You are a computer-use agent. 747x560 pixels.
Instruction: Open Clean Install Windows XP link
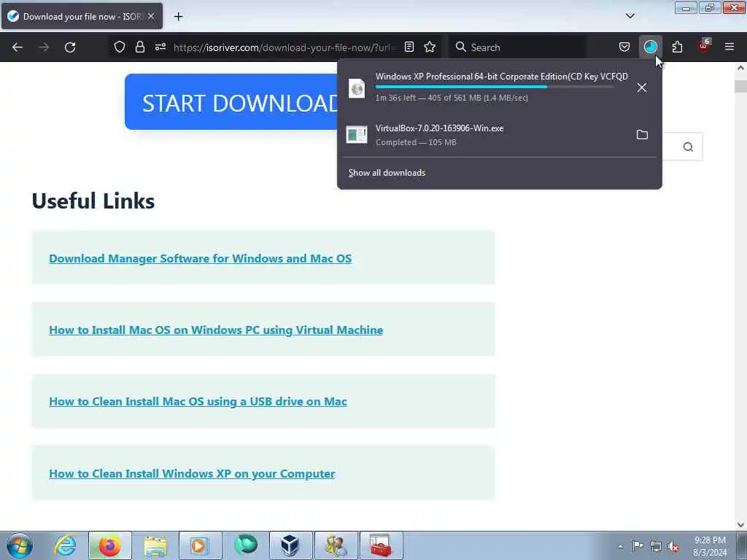192,473
